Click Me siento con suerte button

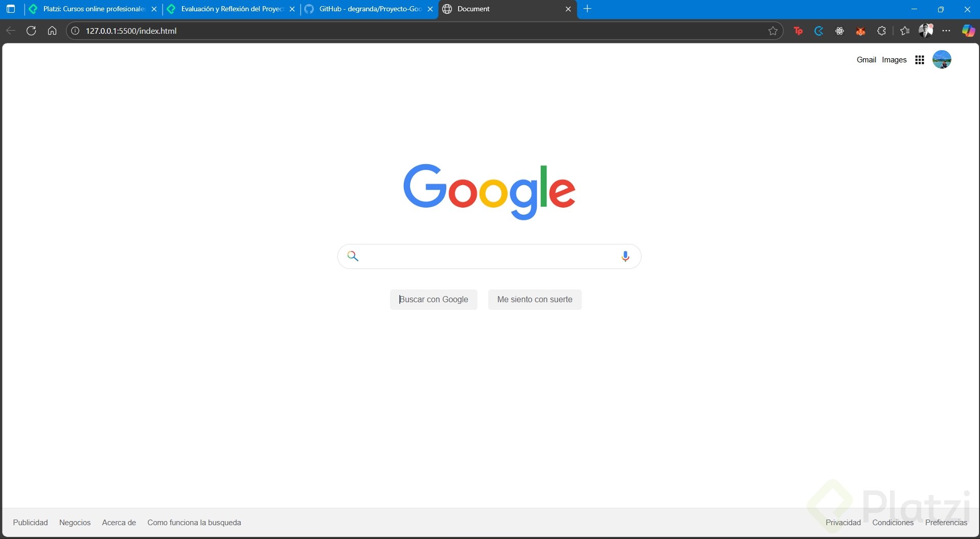tap(535, 300)
